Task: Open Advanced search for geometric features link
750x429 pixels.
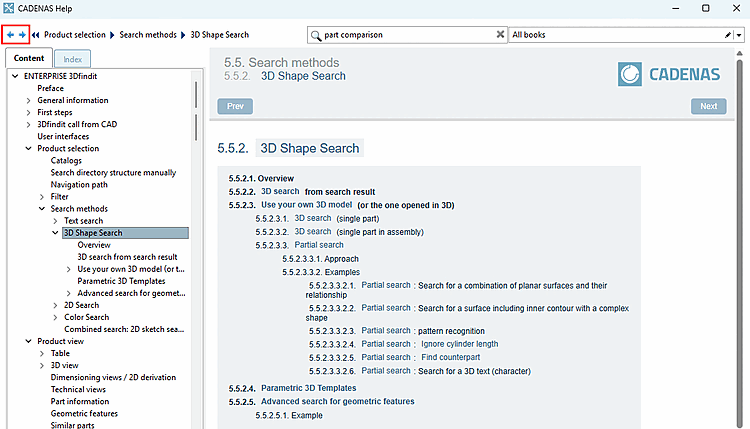Action: coord(338,401)
